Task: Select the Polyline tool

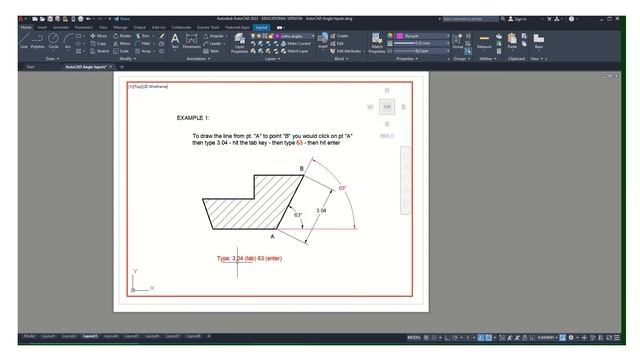Action: click(x=37, y=42)
